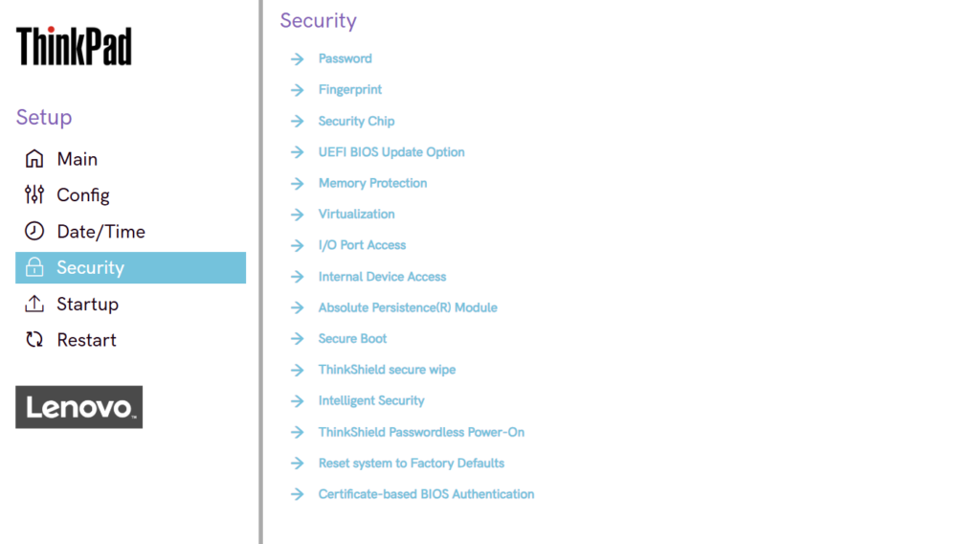Click the arrow next to Secure Boot

pyautogui.click(x=297, y=339)
